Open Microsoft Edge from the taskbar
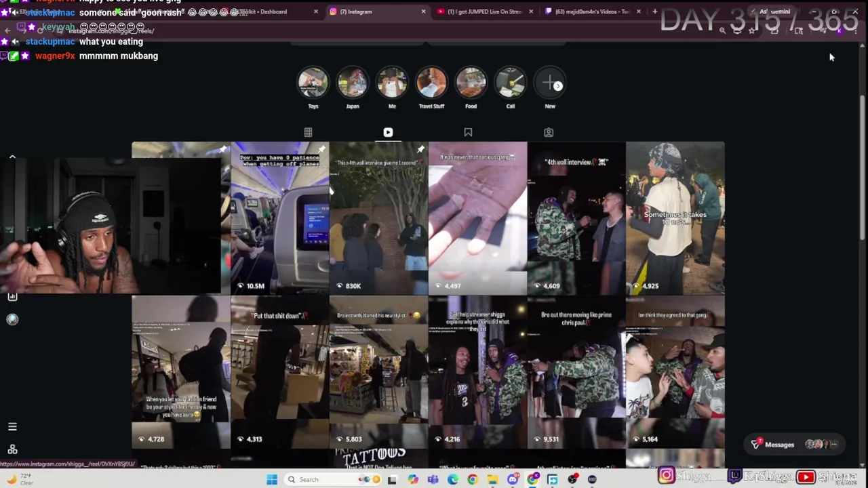 (x=452, y=479)
